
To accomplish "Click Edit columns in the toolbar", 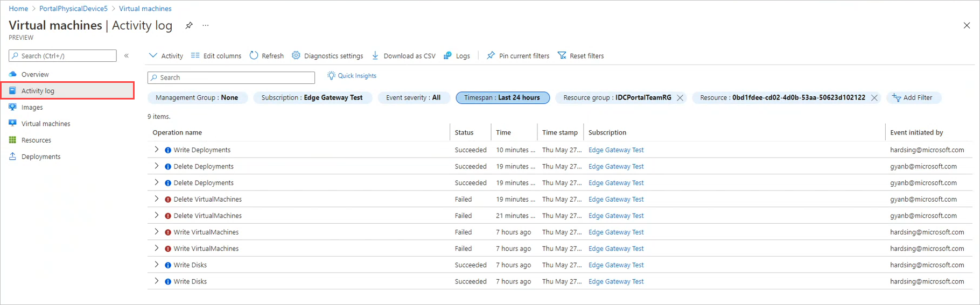I will tap(216, 55).
